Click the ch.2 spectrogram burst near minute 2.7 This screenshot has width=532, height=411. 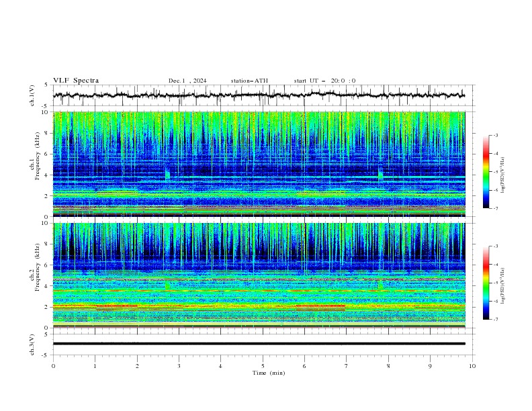click(167, 285)
